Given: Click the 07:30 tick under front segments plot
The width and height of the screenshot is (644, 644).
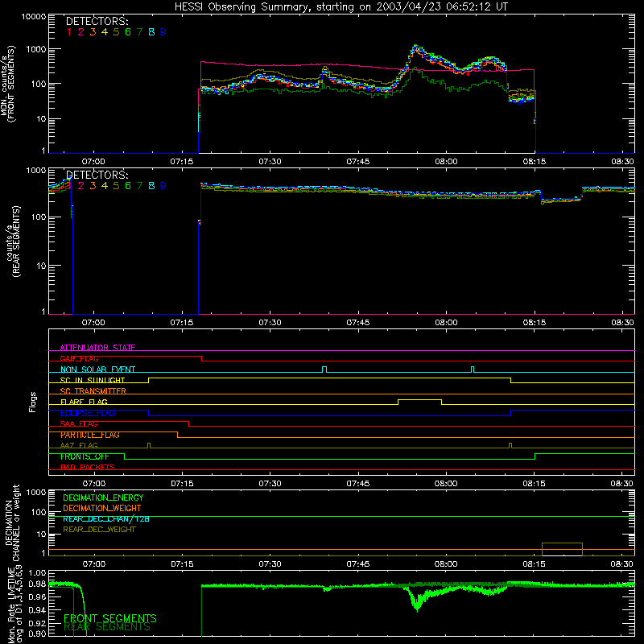Looking at the screenshot, I should point(270,162).
